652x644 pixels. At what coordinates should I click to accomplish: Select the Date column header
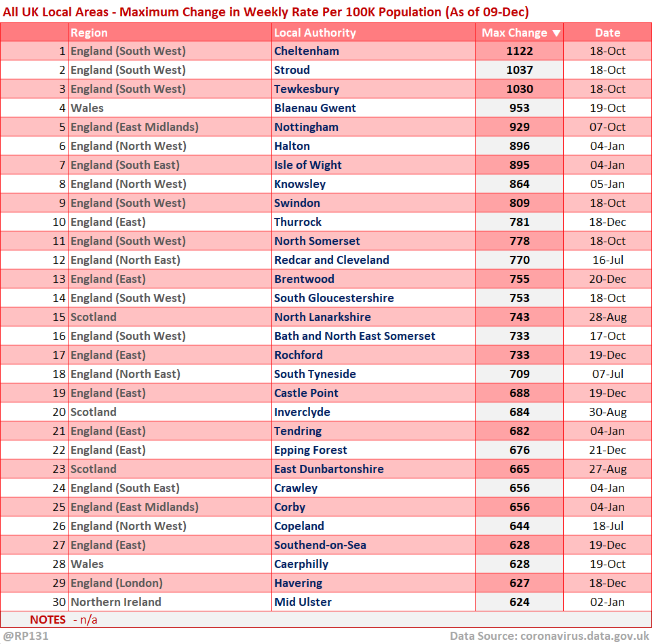click(x=607, y=33)
